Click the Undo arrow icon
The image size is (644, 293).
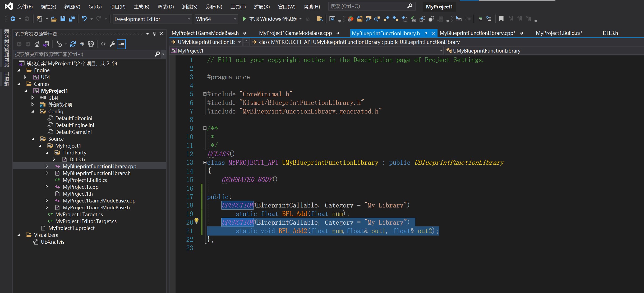[x=84, y=19]
